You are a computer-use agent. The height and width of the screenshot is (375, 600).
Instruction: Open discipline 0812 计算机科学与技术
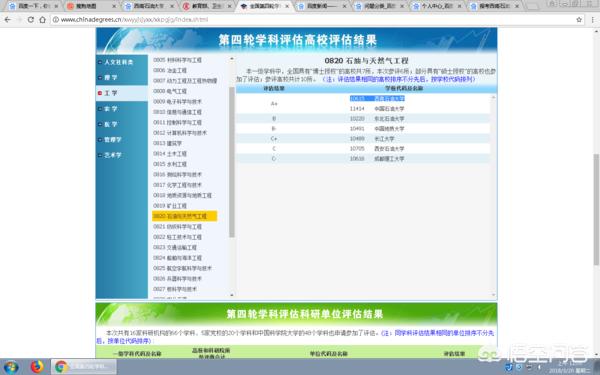(x=180, y=133)
